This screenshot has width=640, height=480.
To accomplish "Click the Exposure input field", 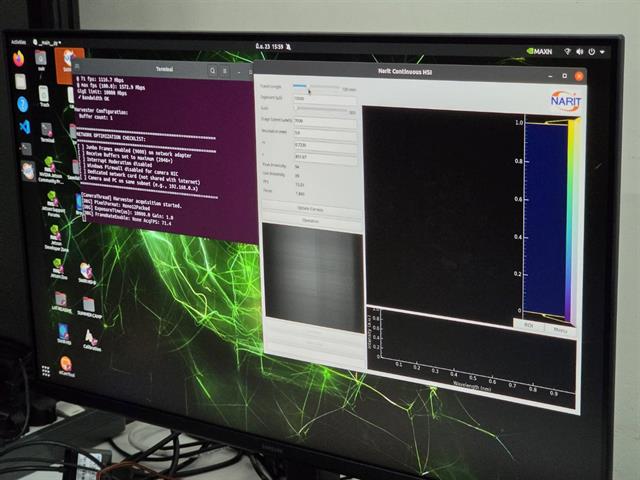I will coord(325,99).
